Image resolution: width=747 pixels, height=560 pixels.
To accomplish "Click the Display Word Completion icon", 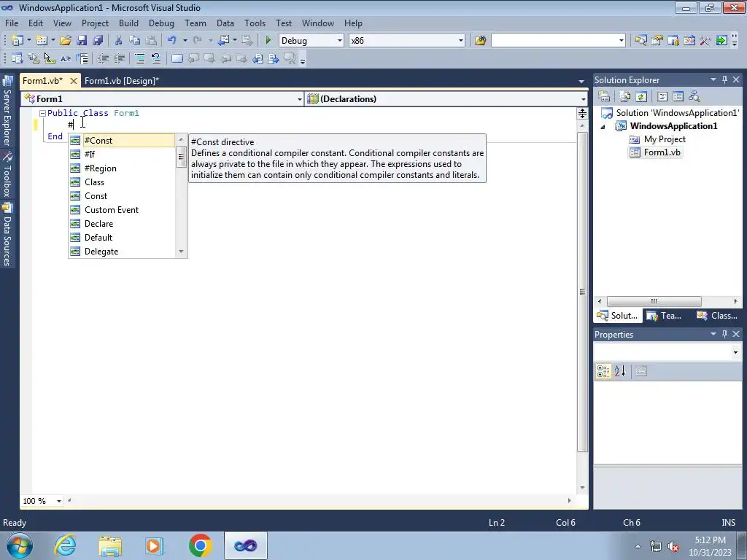I will (65, 58).
